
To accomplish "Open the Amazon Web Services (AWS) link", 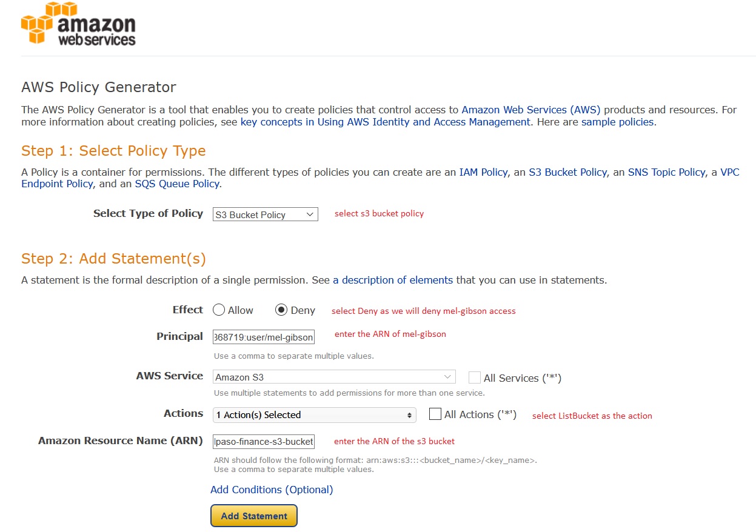I will tap(531, 110).
